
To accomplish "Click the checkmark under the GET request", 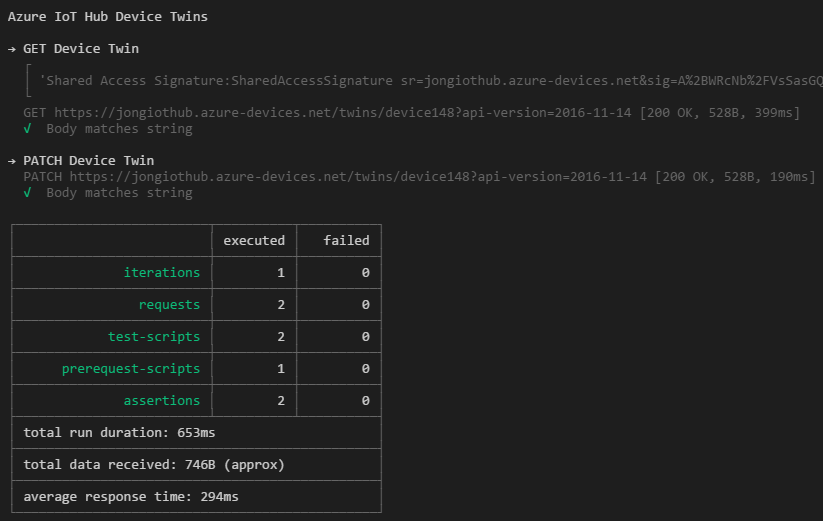I will coord(28,129).
